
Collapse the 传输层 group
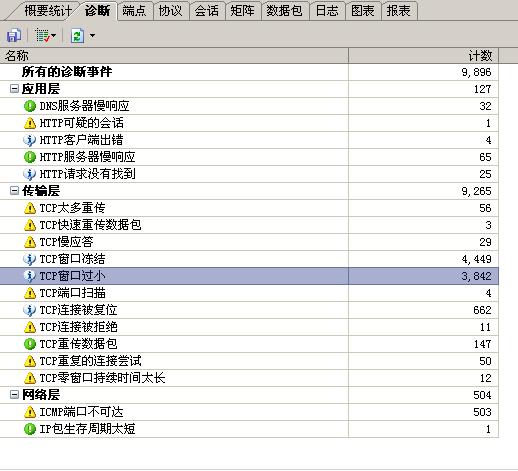(14, 191)
